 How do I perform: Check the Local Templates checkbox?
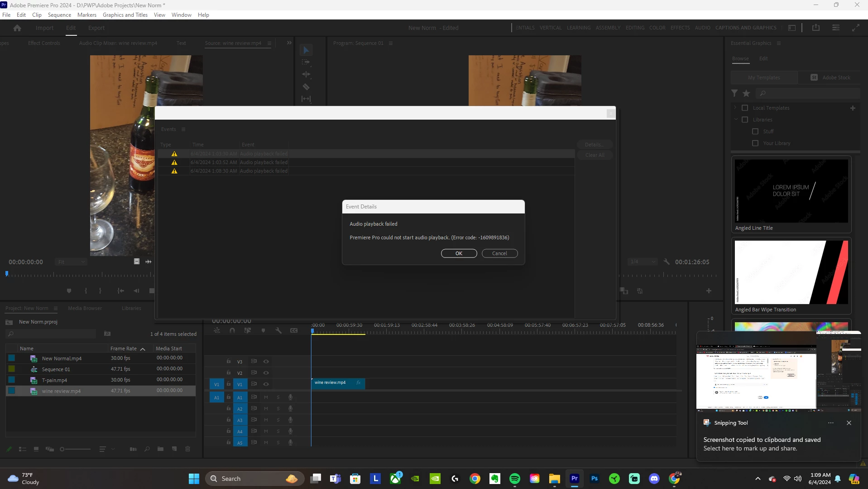(745, 108)
